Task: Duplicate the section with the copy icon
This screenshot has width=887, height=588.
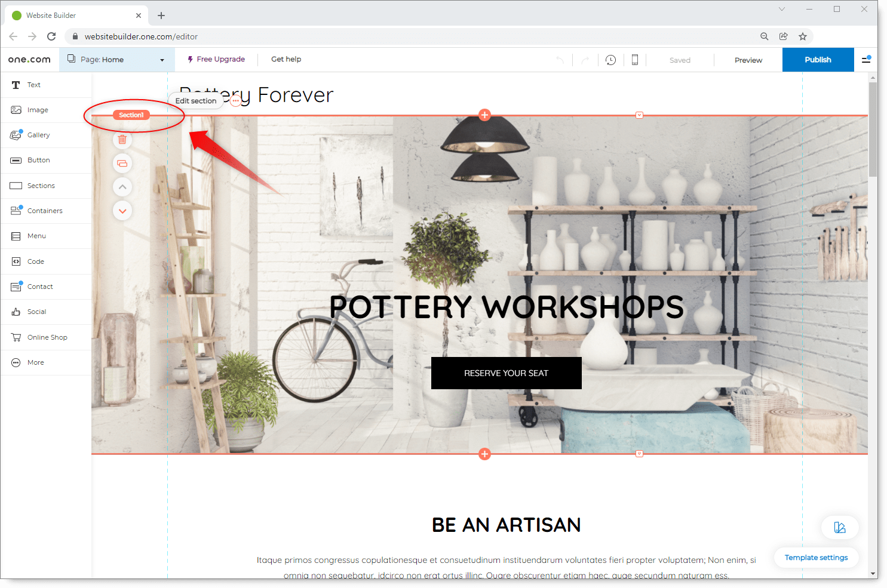Action: click(x=122, y=163)
